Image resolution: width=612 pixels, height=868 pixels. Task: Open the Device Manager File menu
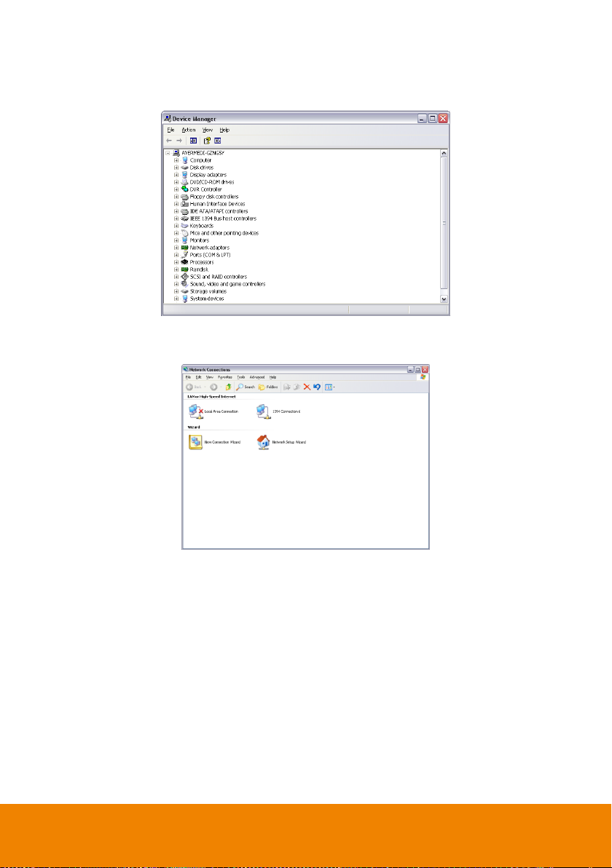tap(170, 130)
